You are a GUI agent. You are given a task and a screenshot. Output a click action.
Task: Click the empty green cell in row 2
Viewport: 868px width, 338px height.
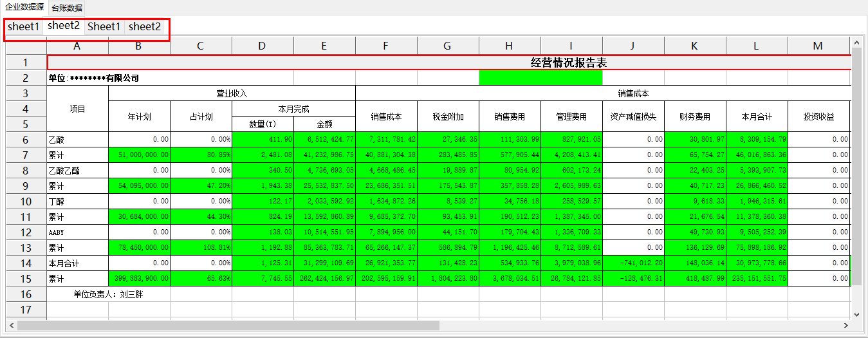pos(540,78)
